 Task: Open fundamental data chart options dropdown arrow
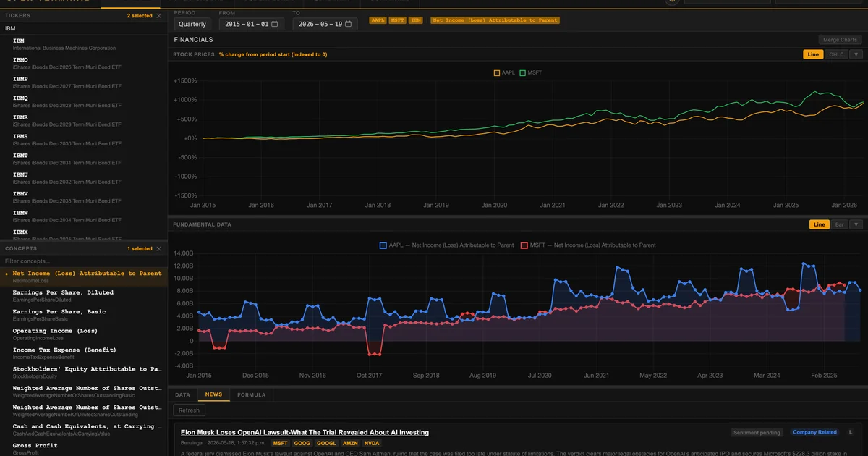857,224
